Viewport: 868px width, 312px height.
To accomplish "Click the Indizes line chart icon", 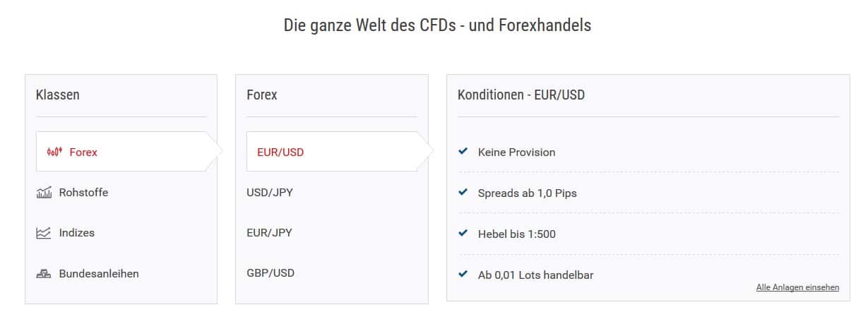I will (44, 232).
